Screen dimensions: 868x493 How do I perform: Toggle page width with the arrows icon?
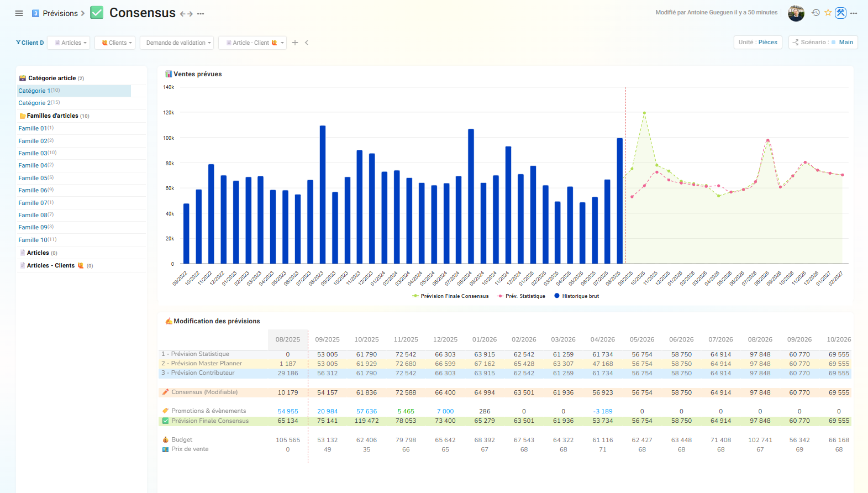pyautogui.click(x=186, y=14)
